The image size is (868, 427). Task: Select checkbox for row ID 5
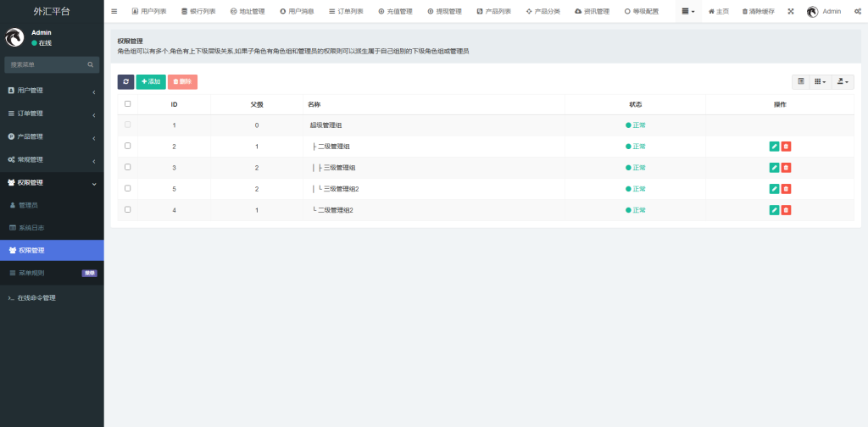(x=128, y=188)
